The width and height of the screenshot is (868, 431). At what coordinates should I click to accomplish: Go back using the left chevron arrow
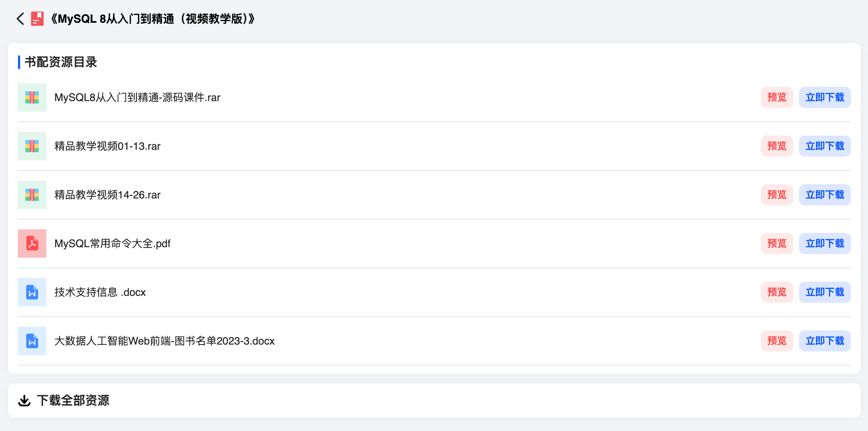pos(20,19)
